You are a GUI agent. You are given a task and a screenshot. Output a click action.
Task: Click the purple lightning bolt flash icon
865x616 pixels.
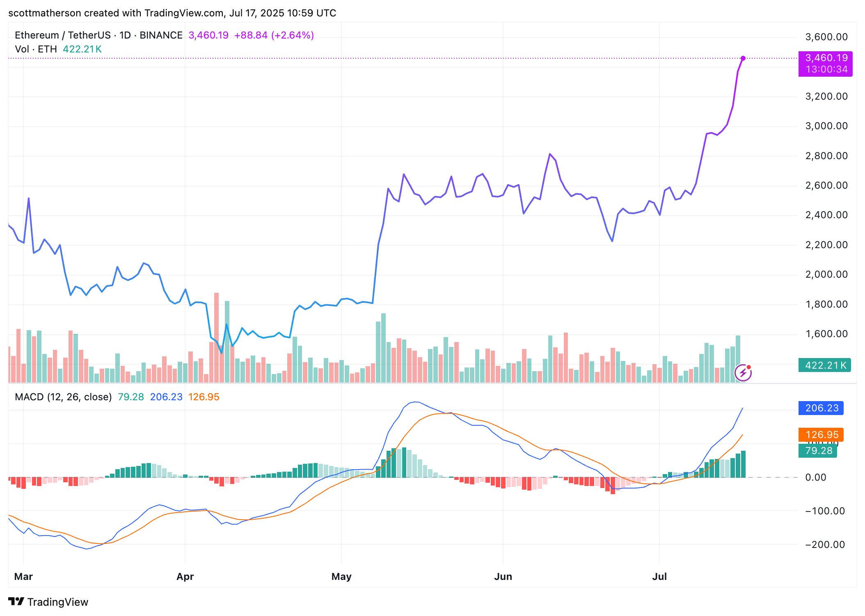pos(743,373)
